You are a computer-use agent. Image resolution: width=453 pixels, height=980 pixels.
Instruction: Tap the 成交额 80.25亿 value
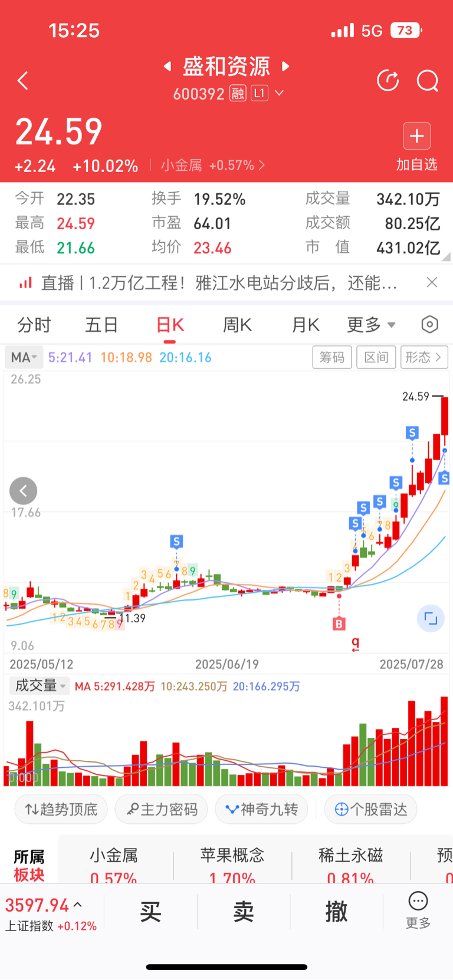[x=412, y=223]
